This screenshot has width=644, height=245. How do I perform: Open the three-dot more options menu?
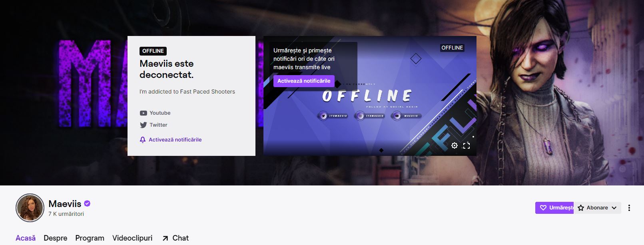(x=629, y=208)
